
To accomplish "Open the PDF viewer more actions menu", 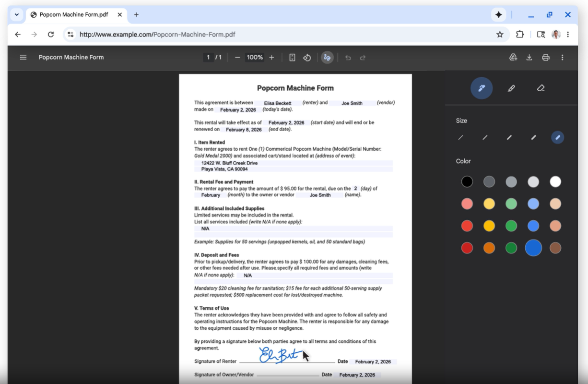I will tap(562, 58).
